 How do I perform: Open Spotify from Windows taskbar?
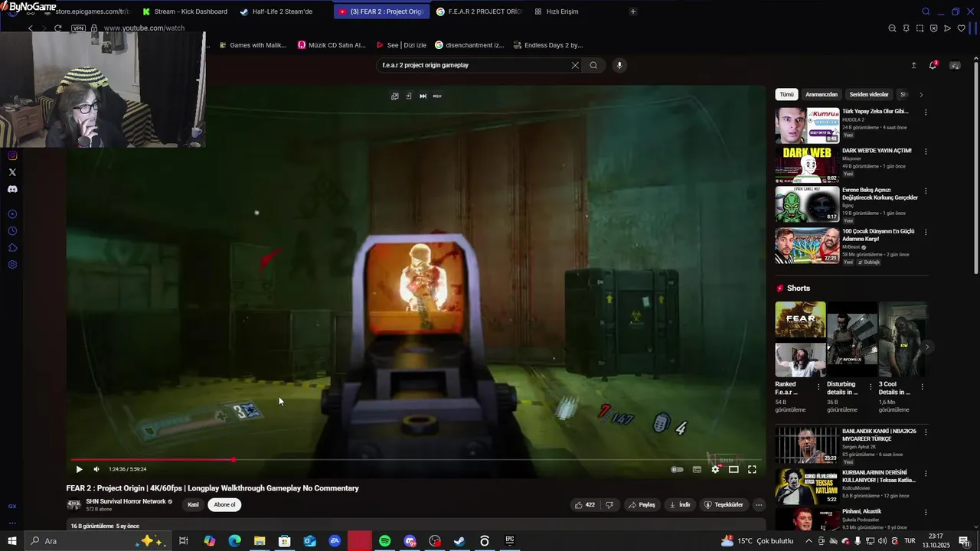click(384, 541)
